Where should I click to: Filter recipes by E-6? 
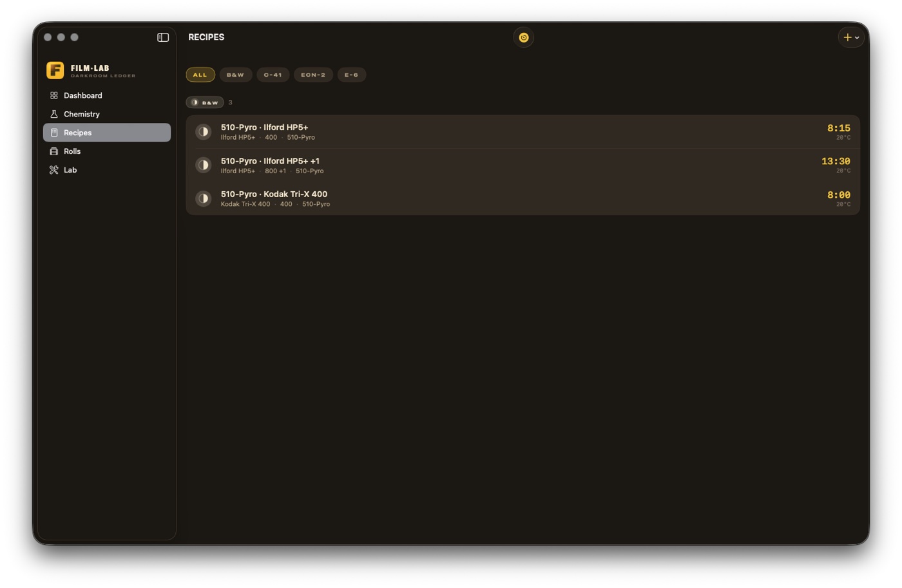(351, 75)
